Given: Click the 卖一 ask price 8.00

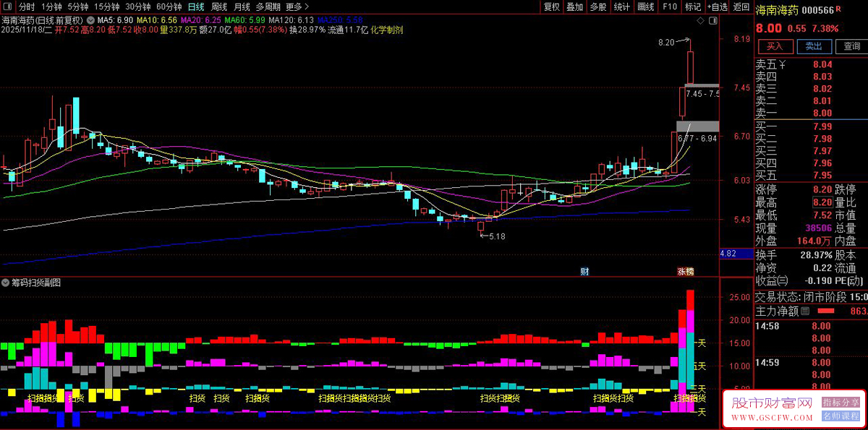Looking at the screenshot, I should click(x=822, y=113).
